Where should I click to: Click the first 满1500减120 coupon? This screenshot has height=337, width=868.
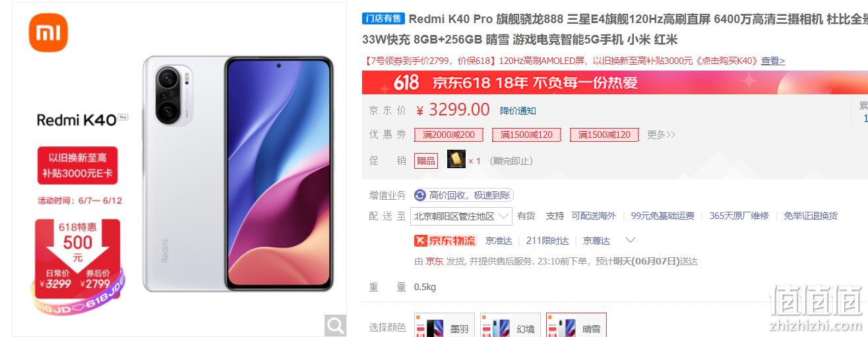pyautogui.click(x=527, y=135)
